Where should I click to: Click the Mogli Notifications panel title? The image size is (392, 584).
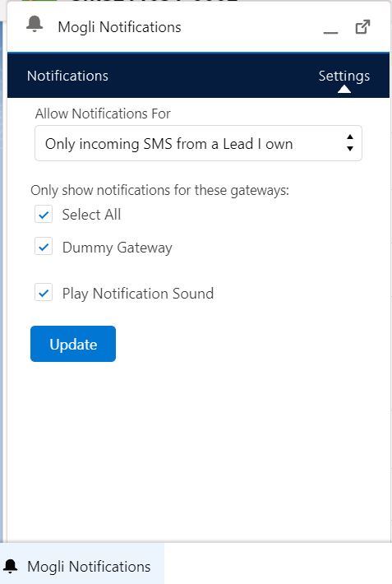coord(119,27)
